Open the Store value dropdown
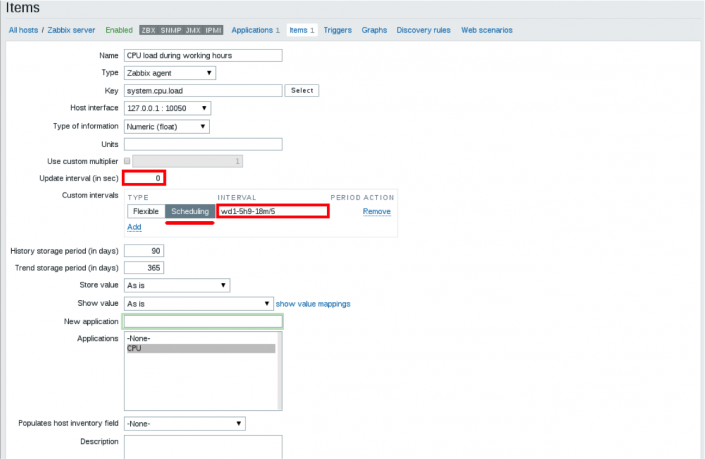705x459 pixels. [x=177, y=285]
